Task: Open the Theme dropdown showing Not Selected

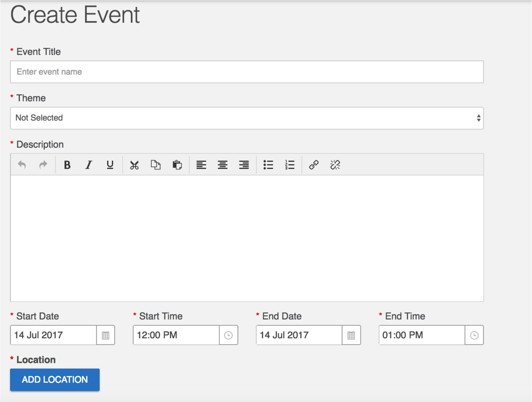Action: coord(247,118)
